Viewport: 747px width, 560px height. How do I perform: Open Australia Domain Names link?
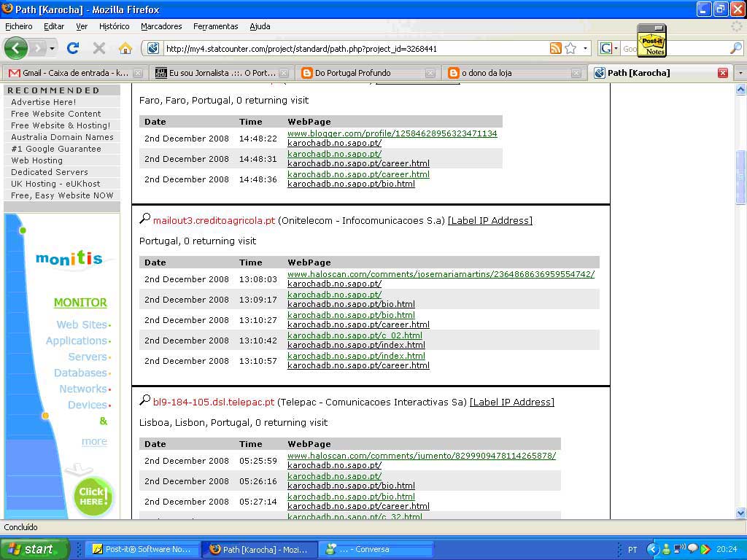(x=63, y=137)
